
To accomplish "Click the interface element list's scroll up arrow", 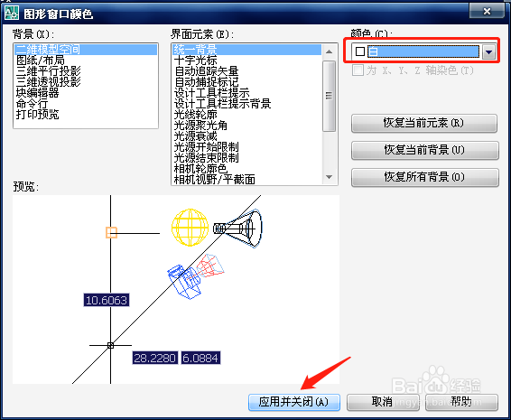I will coord(330,51).
